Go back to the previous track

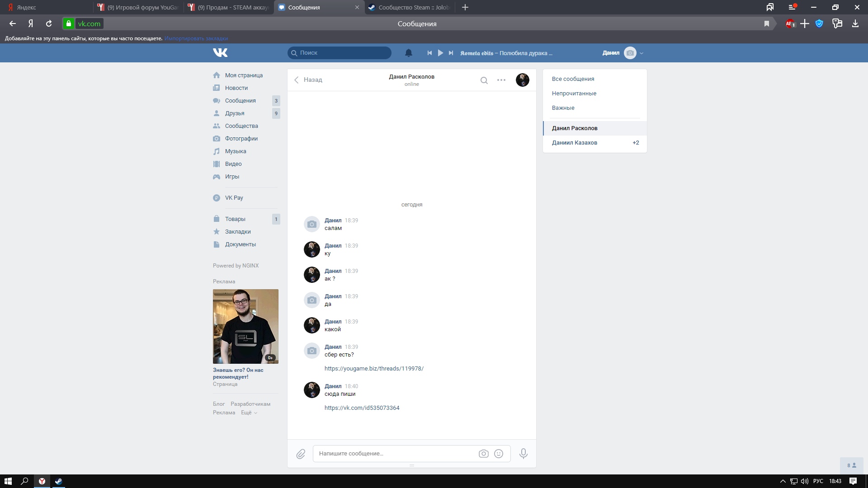pos(429,53)
